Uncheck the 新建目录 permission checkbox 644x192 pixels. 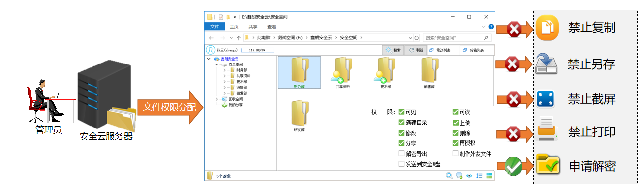402,122
